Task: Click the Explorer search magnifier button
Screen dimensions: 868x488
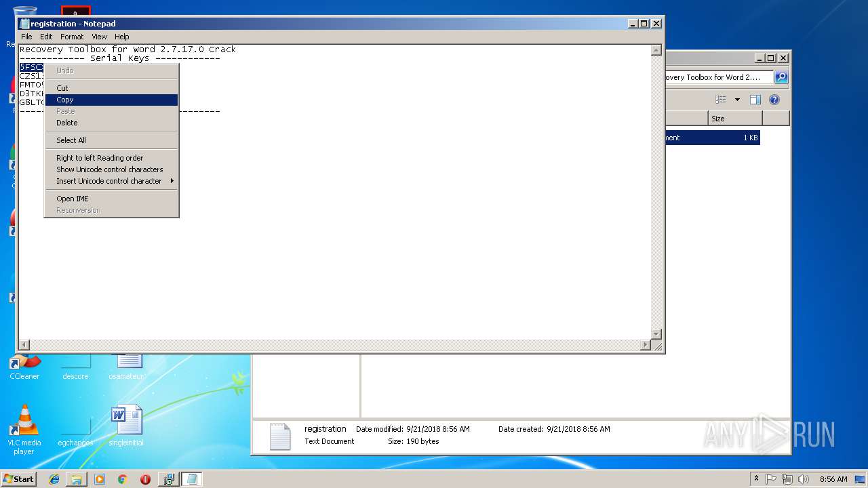Action: [x=781, y=77]
